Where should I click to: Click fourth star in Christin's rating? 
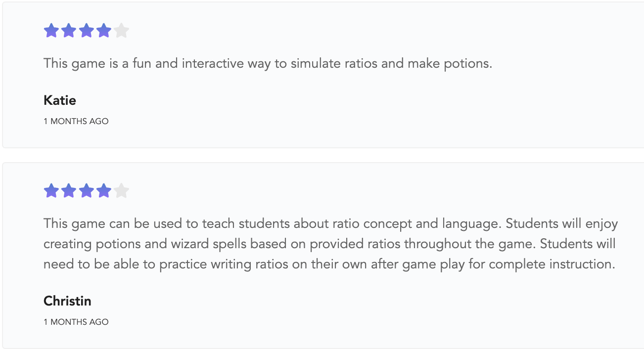104,191
